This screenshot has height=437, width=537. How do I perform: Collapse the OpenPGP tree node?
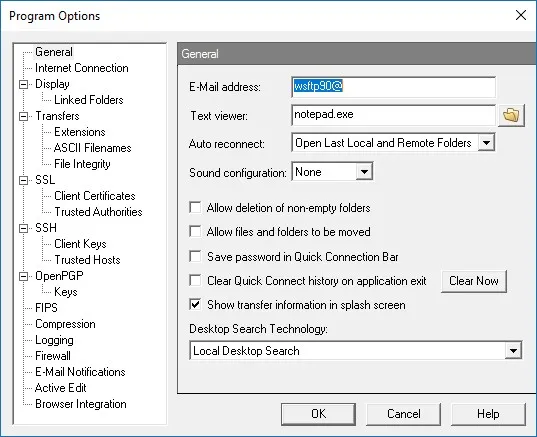[23, 276]
